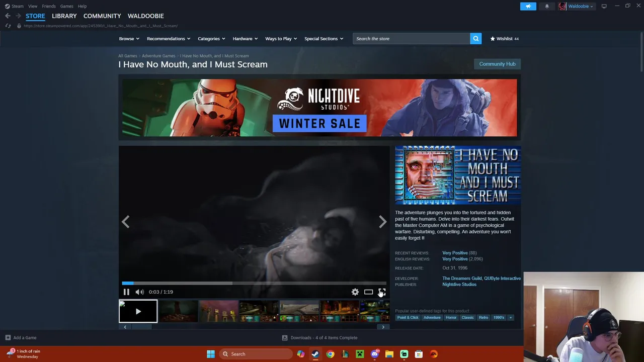The width and height of the screenshot is (644, 362).
Task: Click Adventure Games breadcrumb link
Action: pos(158,56)
